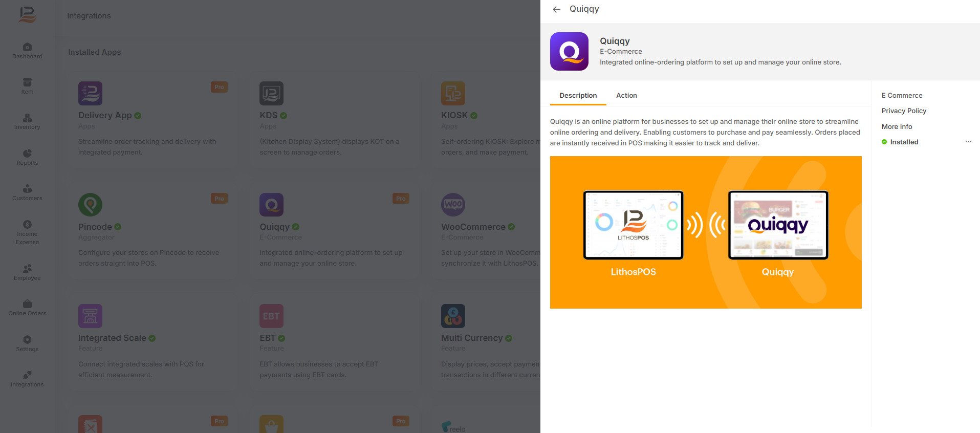980x433 pixels.
Task: Open the Delivery App card title
Action: (105, 115)
